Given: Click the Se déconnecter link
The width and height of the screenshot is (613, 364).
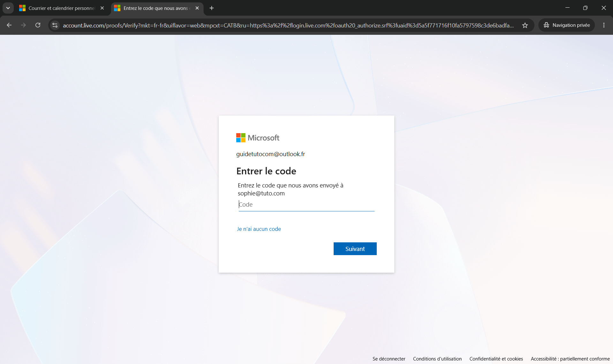Looking at the screenshot, I should click(x=389, y=359).
